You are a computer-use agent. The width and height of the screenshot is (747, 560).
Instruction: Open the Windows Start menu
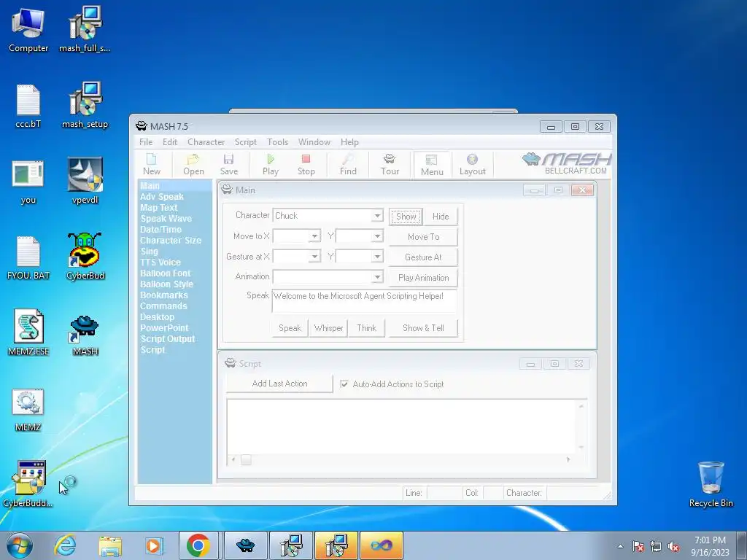20,546
